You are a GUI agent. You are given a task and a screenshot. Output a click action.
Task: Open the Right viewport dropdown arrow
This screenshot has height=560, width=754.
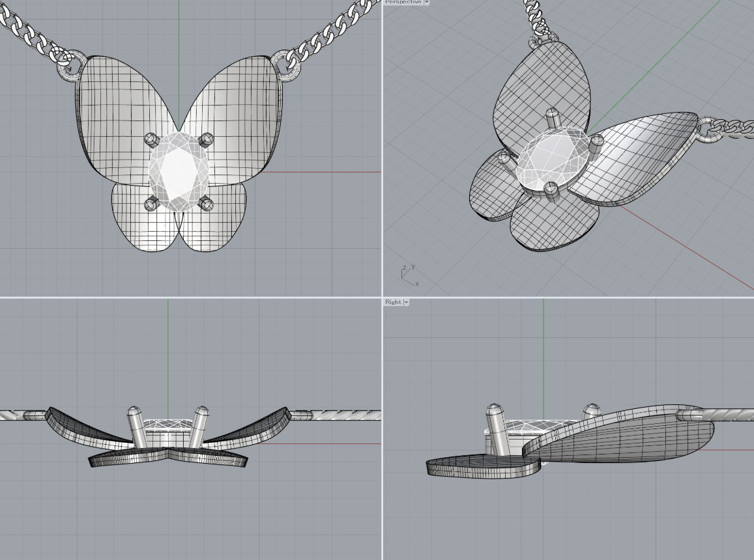pos(407,302)
